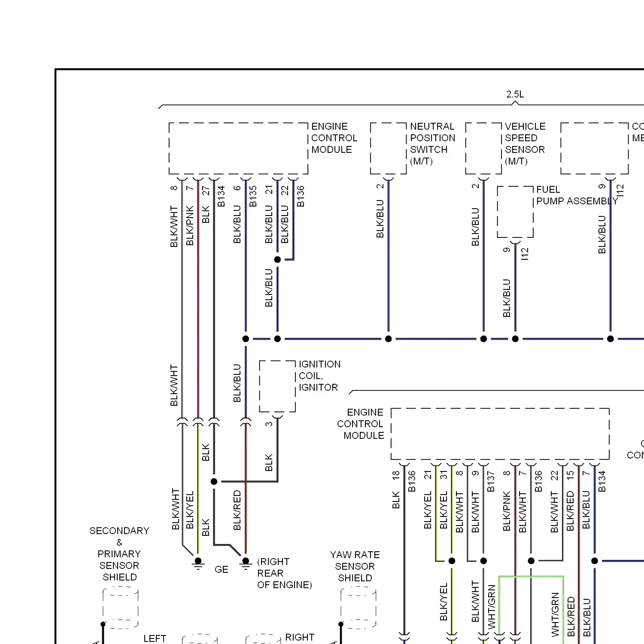Click the RIGHT label
644x644 pixels.
pyautogui.click(x=300, y=637)
